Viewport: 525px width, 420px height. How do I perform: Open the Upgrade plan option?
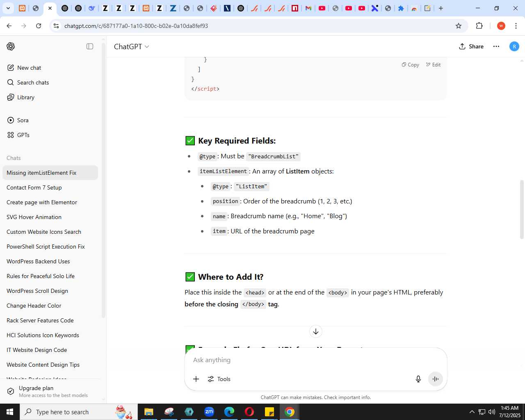(50, 391)
